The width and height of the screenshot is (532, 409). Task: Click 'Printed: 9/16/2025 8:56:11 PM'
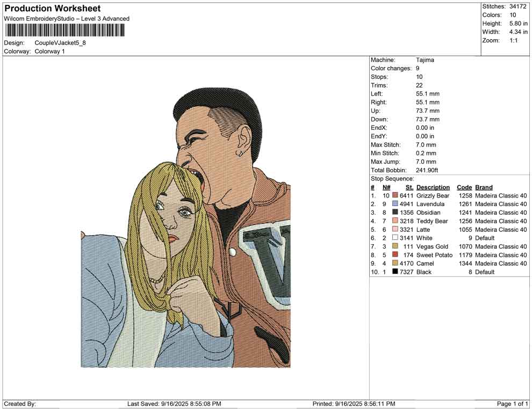(x=354, y=404)
